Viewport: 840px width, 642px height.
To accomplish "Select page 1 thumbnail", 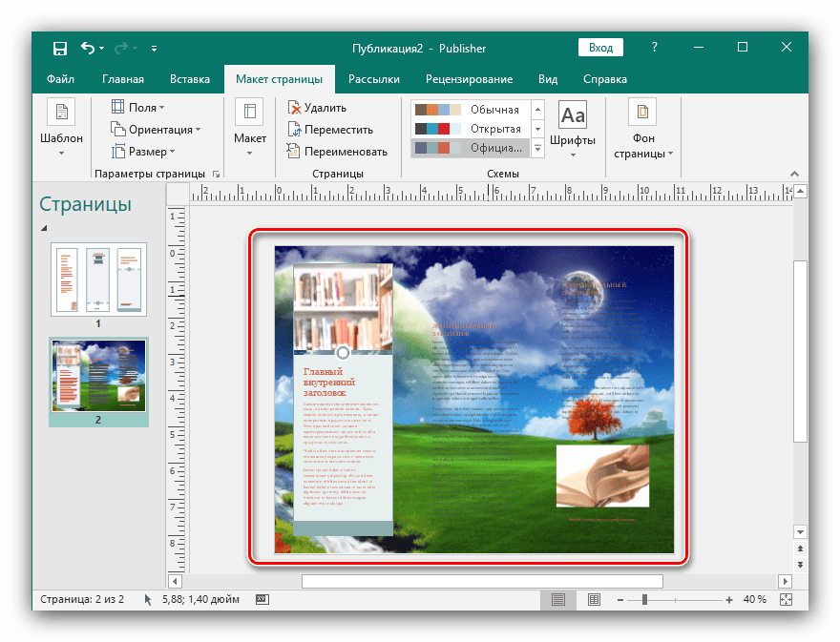I will 97,279.
